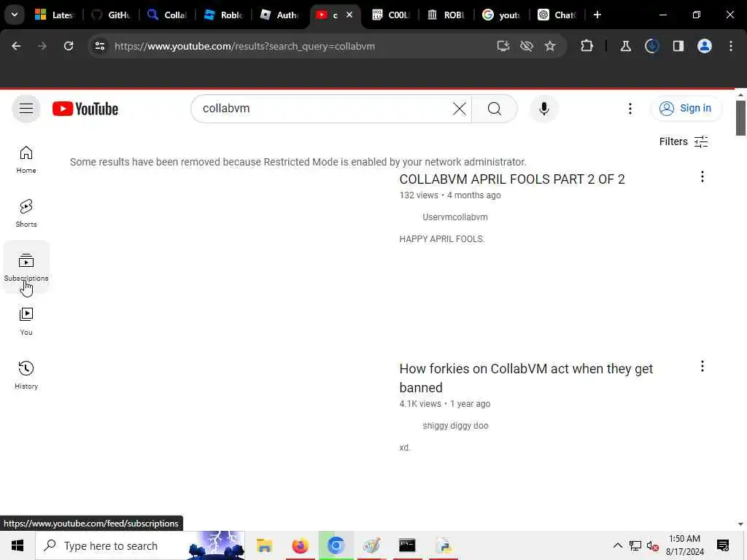Viewport: 747px width, 560px height.
Task: Open options for the forkies video
Action: 702,366
